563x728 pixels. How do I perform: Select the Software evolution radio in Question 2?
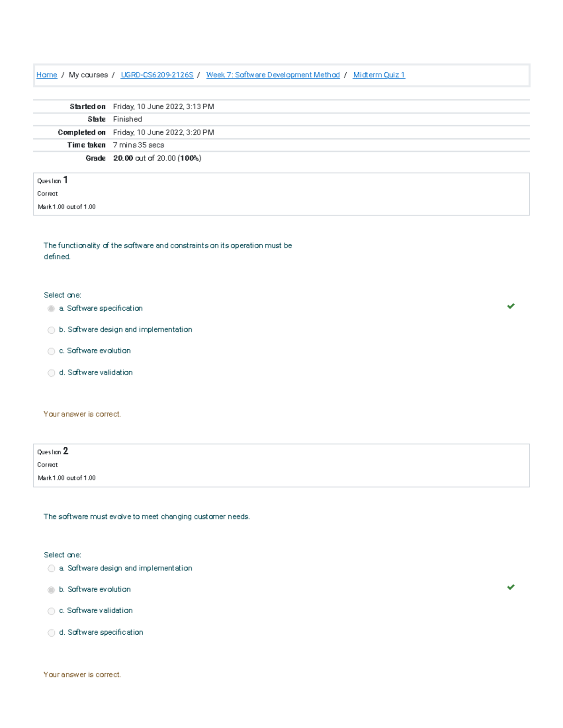51,590
